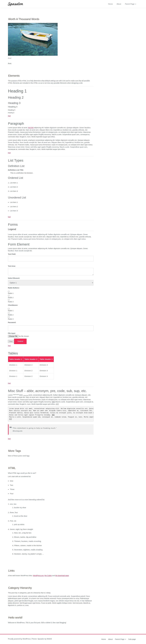
Task: Open Sub-page in the footer menu
Action: 132,639
